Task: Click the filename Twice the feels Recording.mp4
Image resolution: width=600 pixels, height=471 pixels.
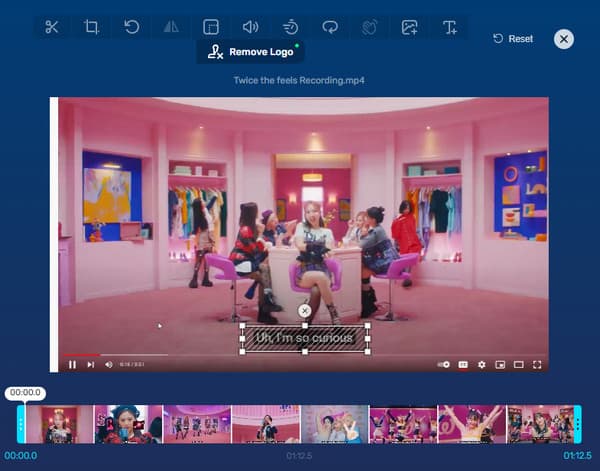Action: click(299, 80)
